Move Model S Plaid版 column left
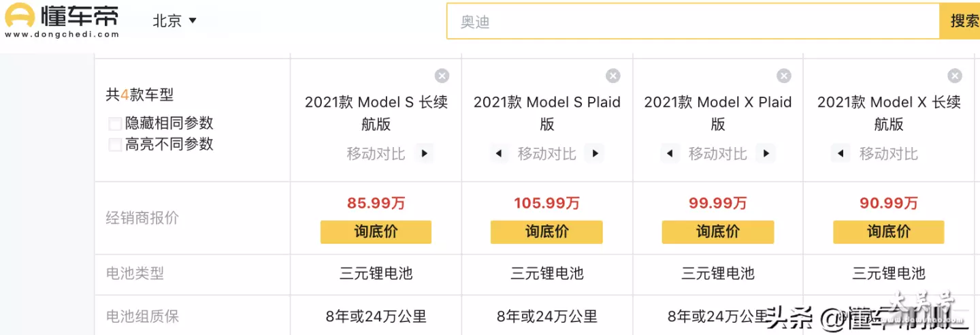The image size is (980, 335). (x=500, y=154)
